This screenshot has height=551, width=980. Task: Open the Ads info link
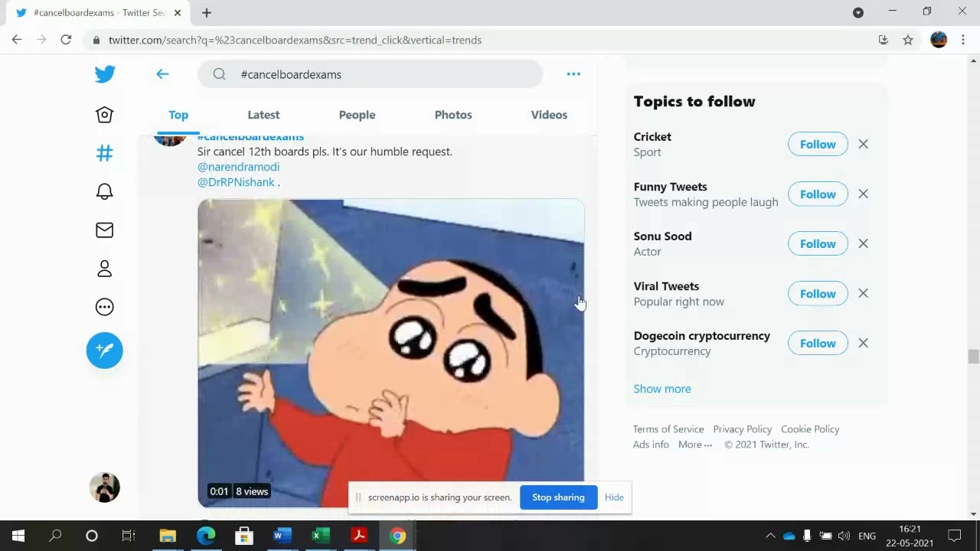[x=651, y=445]
